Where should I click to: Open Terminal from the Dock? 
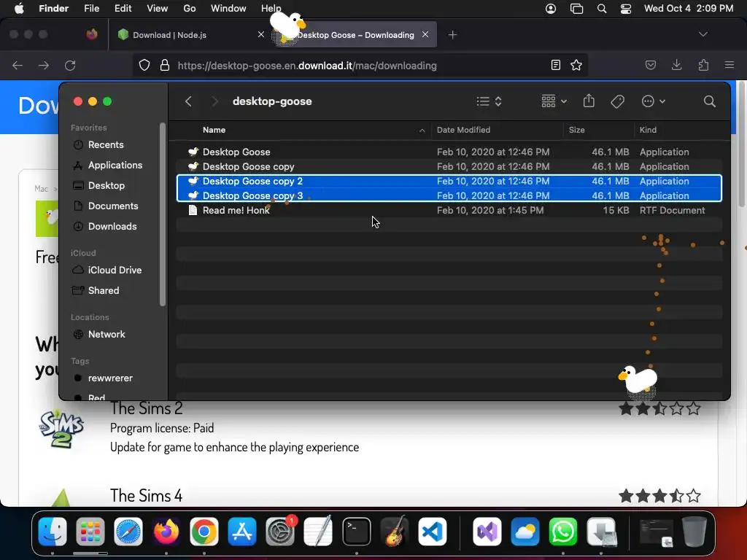click(356, 532)
